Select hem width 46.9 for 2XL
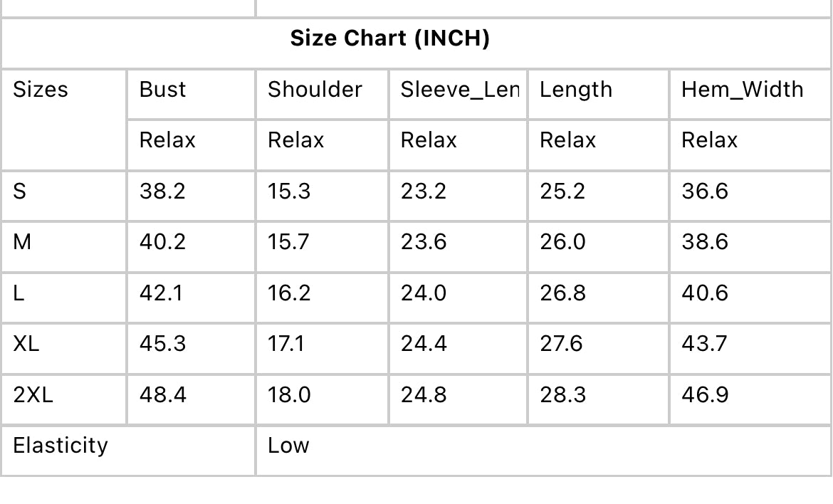833x504 pixels. tap(704, 394)
